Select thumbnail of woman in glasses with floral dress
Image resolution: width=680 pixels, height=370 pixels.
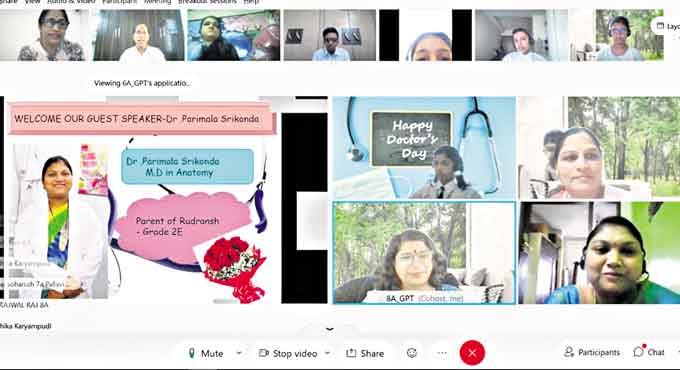[44, 35]
